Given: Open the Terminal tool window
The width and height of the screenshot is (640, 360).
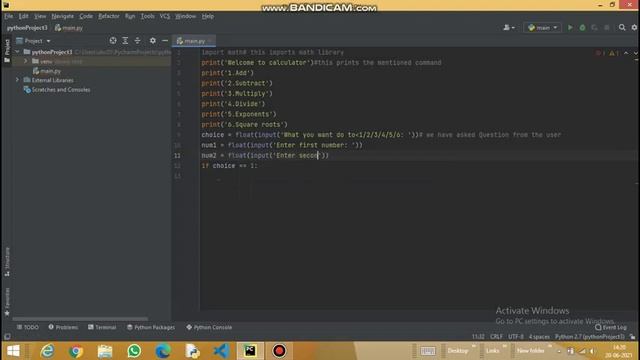Looking at the screenshot, I should [x=102, y=327].
